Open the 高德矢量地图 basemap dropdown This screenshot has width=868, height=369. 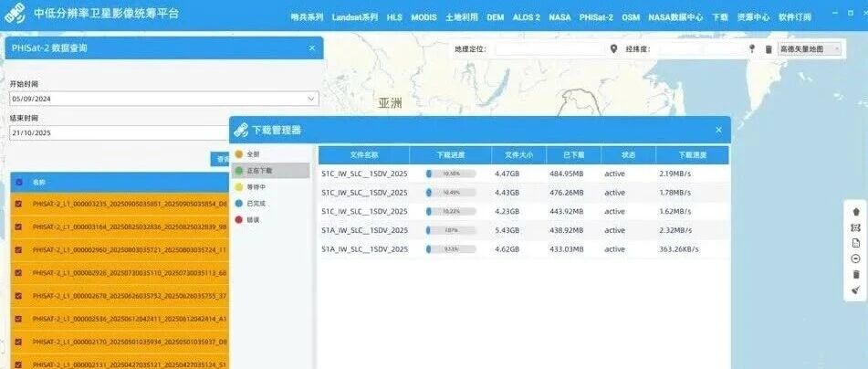point(810,48)
